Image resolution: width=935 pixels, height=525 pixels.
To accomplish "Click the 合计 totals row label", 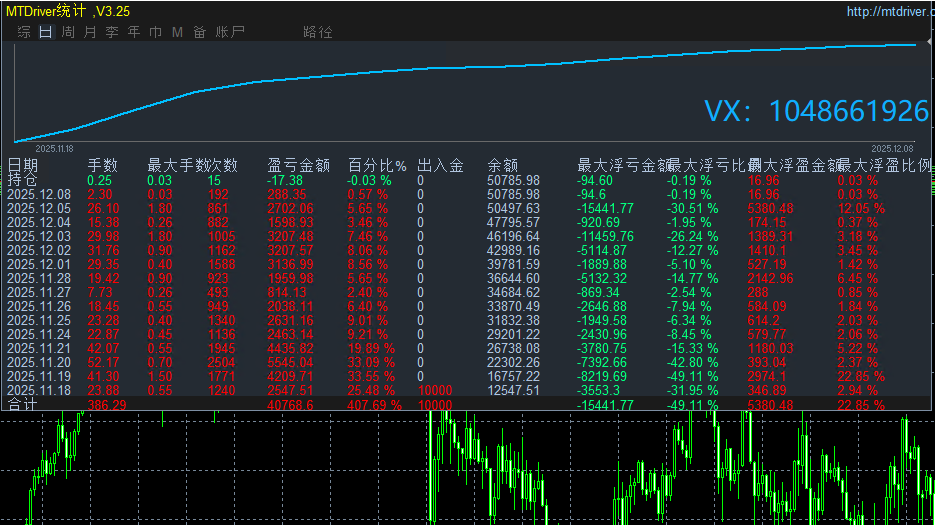I will pos(23,405).
